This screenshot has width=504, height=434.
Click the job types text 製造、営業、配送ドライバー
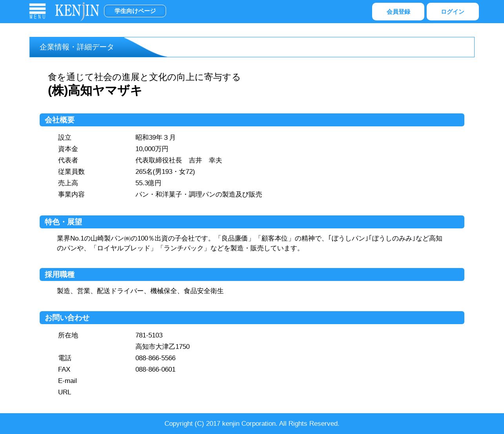140,291
